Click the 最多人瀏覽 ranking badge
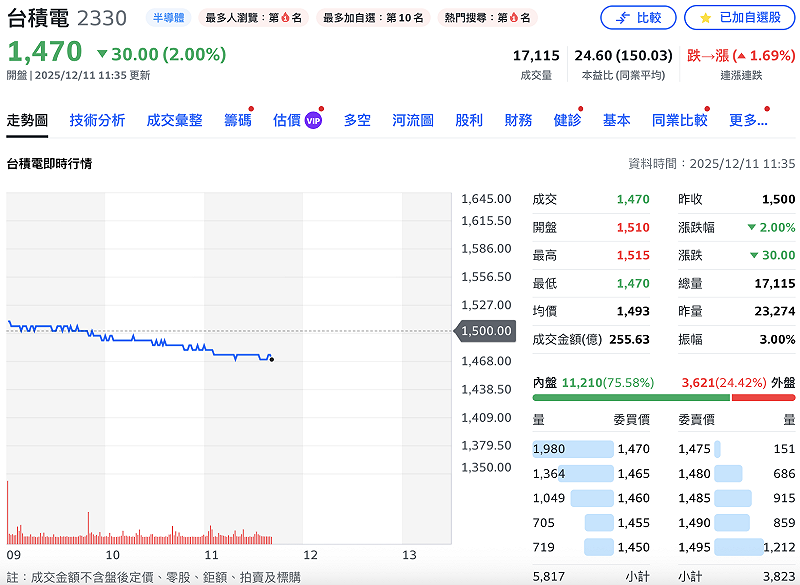This screenshot has width=800, height=585. pos(253,17)
